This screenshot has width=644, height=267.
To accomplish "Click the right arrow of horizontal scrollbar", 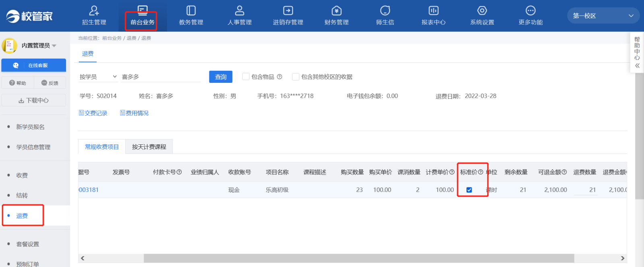I will pos(623,258).
